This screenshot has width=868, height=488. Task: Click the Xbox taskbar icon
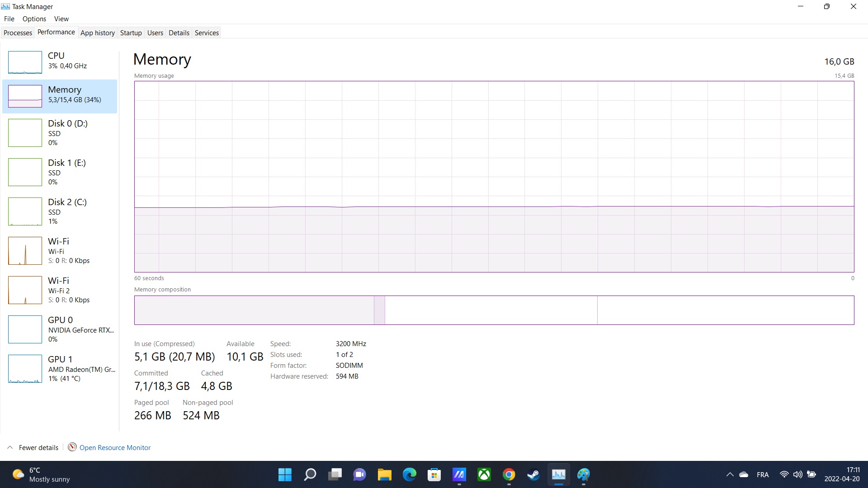484,474
